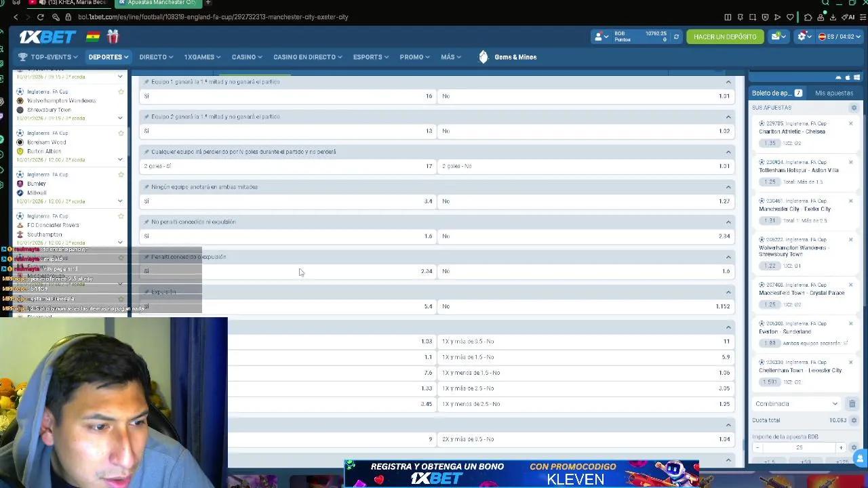Select '2 goles - Sí' odds 17
868x488 pixels.
point(288,166)
